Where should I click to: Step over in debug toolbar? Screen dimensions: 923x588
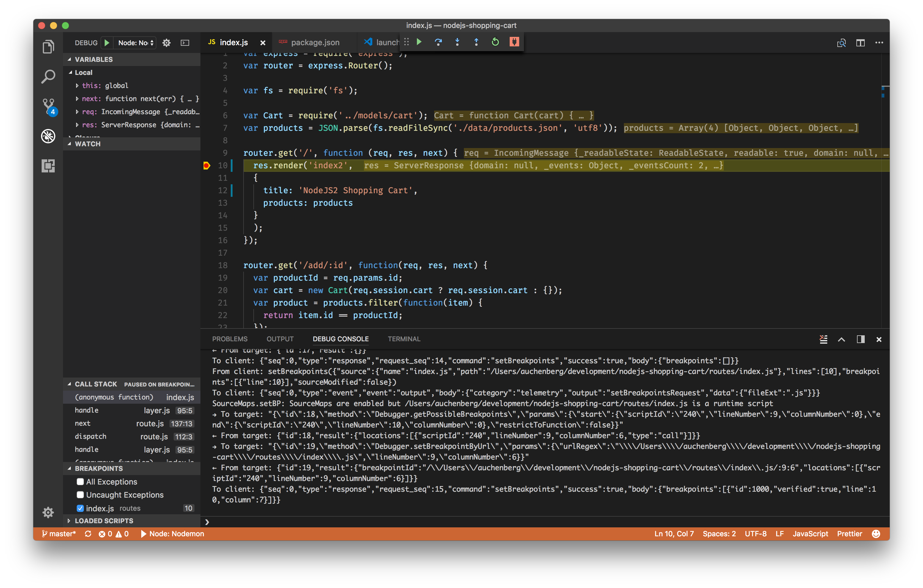point(438,41)
